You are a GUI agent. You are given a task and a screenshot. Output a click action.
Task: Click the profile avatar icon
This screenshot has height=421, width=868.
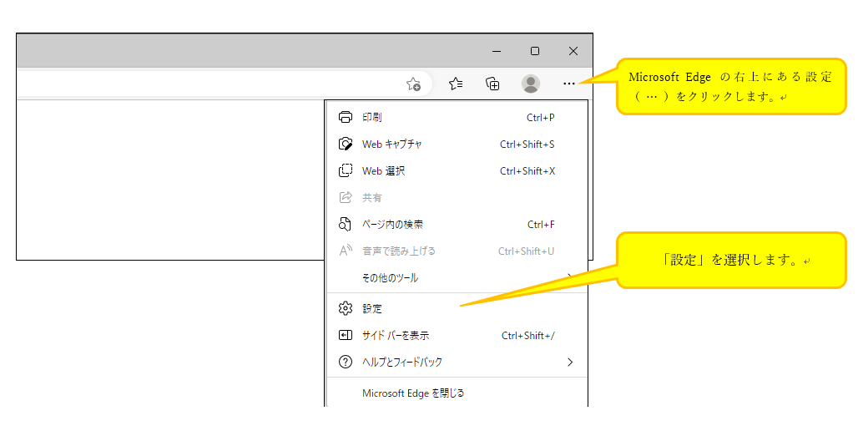531,84
